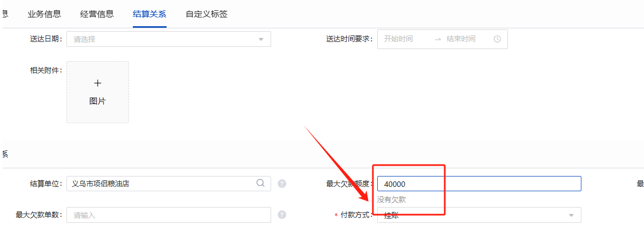
Task: Switch to the 业务信息 tab
Action: coord(40,14)
